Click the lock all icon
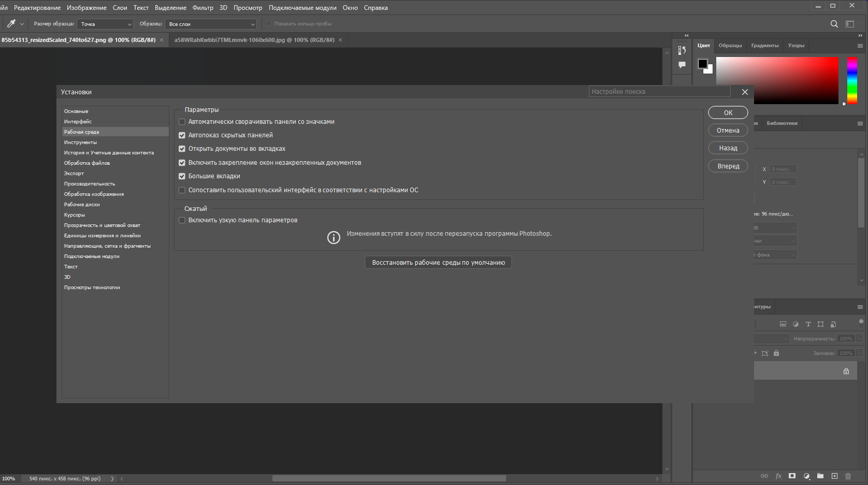This screenshot has width=868, height=485. (x=776, y=353)
